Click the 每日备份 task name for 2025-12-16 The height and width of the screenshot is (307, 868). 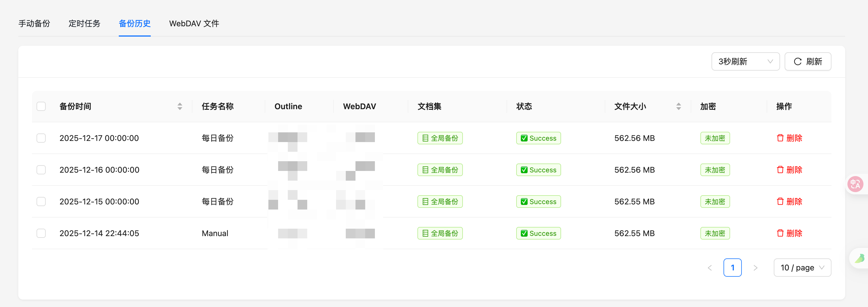click(x=217, y=170)
